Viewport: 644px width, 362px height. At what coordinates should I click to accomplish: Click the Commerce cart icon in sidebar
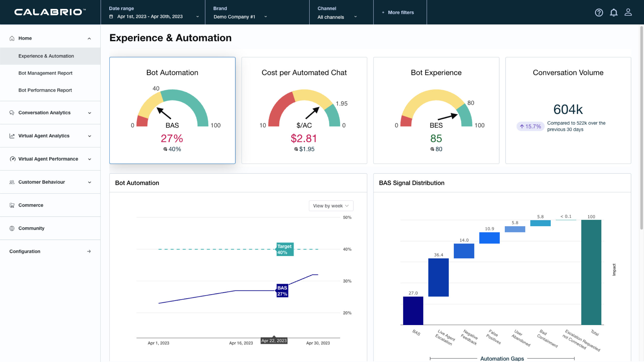(x=12, y=205)
